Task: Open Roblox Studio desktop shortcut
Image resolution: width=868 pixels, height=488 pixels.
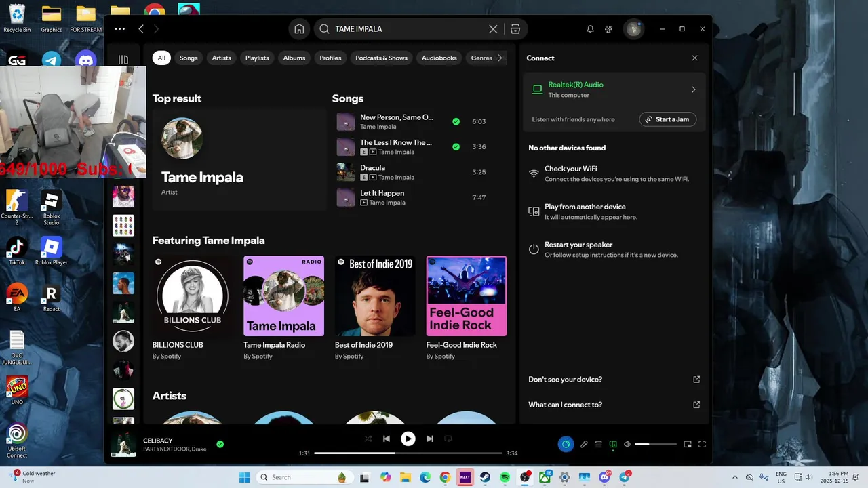Action: point(52,207)
